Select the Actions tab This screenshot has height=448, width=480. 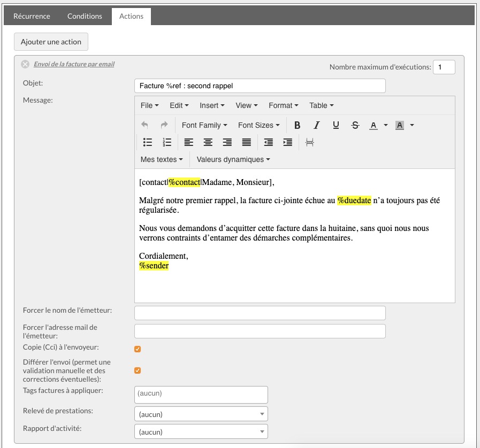131,16
